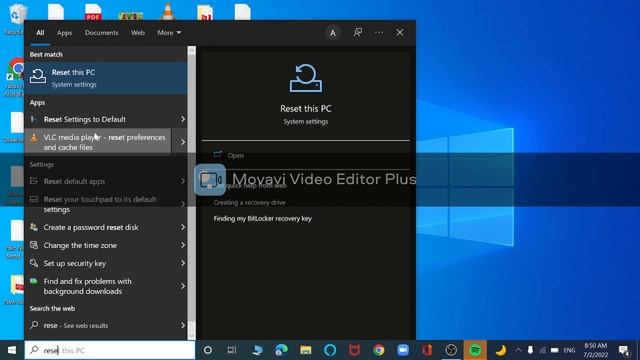
Task: Expand Reset default apps arrow
Action: [x=183, y=181]
